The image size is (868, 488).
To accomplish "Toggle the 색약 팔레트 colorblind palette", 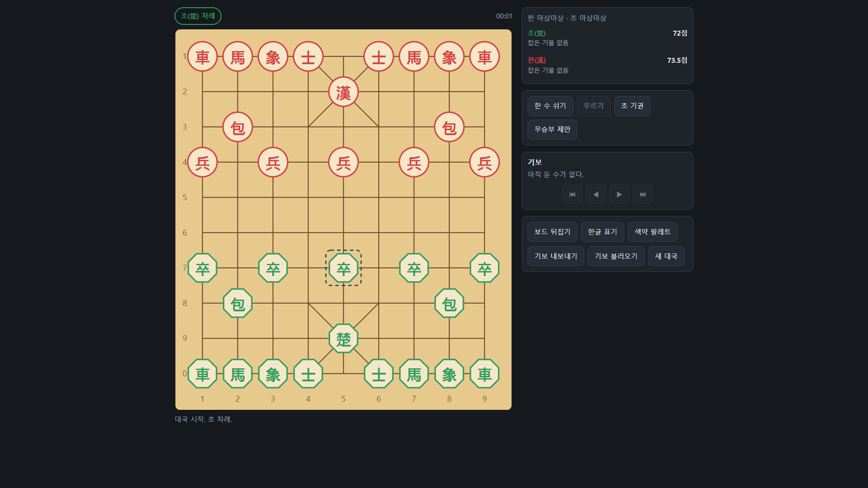I will 652,232.
